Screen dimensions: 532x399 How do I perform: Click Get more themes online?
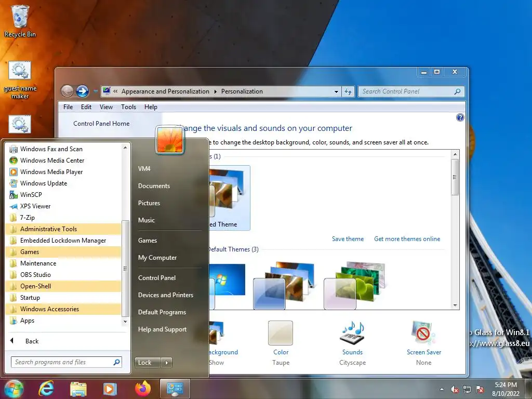[x=407, y=239]
